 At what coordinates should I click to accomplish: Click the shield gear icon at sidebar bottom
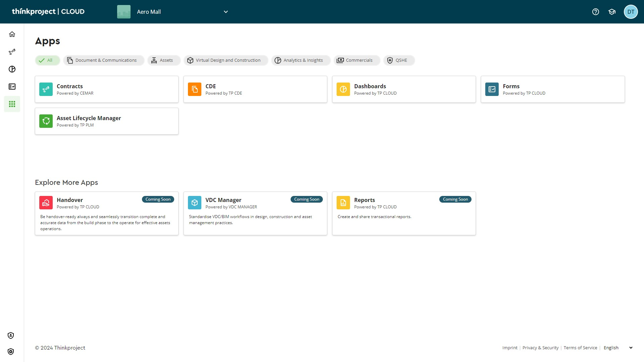(x=11, y=351)
